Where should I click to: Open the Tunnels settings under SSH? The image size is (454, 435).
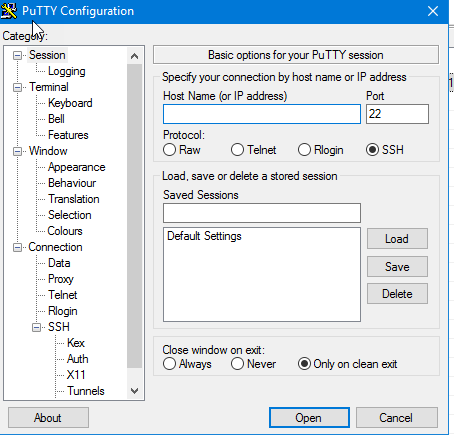[86, 391]
